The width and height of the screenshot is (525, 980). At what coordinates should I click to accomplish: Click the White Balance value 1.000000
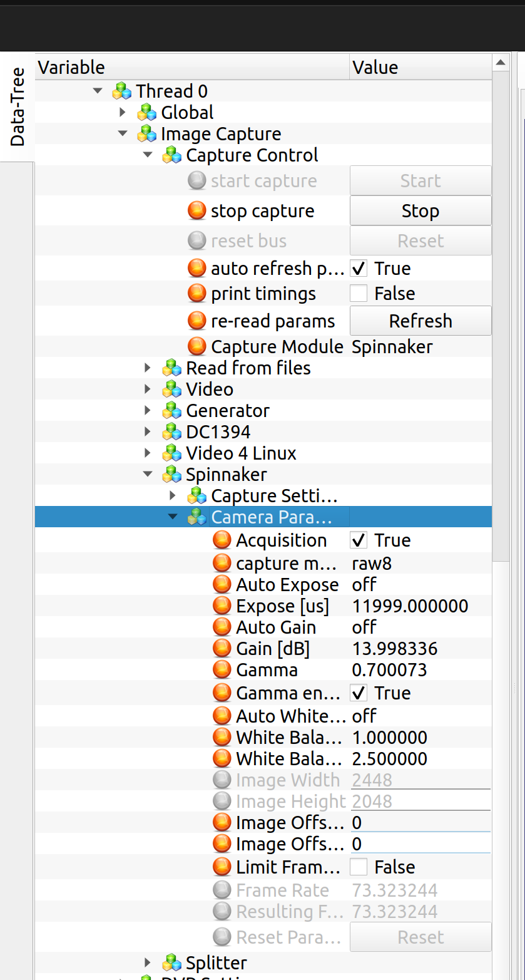pos(390,738)
